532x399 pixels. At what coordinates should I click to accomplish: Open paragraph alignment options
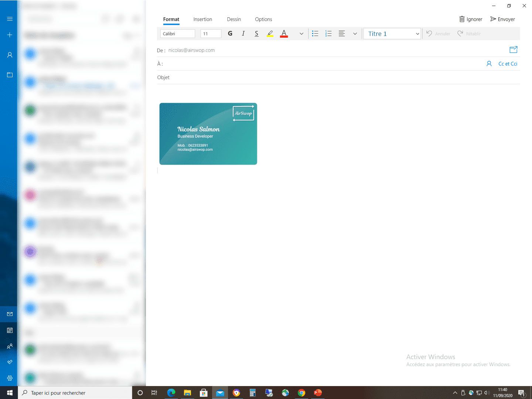342,34
